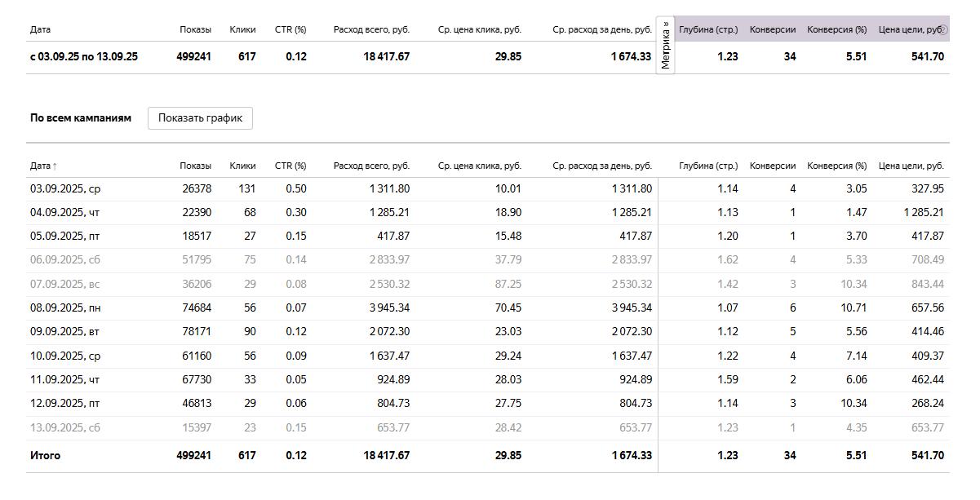Sort daily table by Расход всего, руб. column

(371, 166)
